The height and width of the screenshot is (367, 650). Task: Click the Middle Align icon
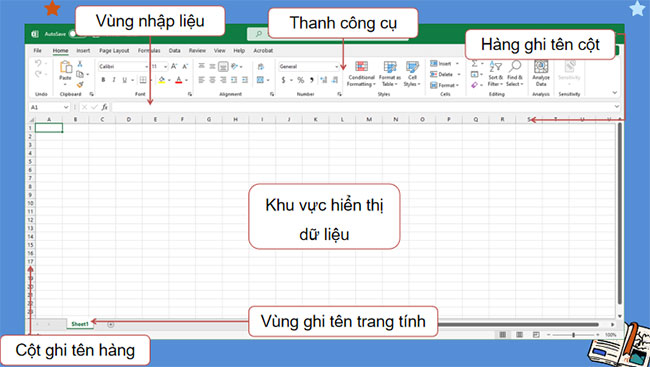pos(212,66)
